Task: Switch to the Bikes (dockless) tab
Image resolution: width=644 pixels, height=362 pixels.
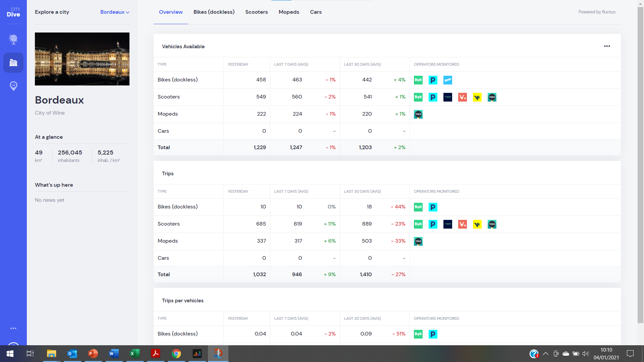Action: pyautogui.click(x=214, y=12)
